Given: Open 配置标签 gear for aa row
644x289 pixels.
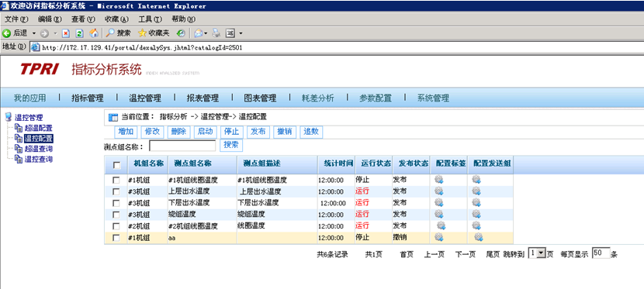Looking at the screenshot, I should [x=439, y=236].
